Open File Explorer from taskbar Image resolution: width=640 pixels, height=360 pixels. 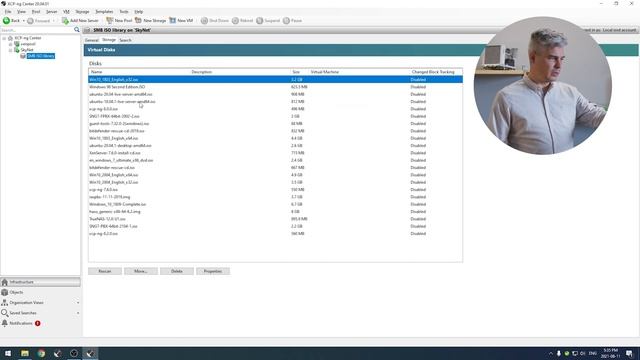(x=24, y=353)
